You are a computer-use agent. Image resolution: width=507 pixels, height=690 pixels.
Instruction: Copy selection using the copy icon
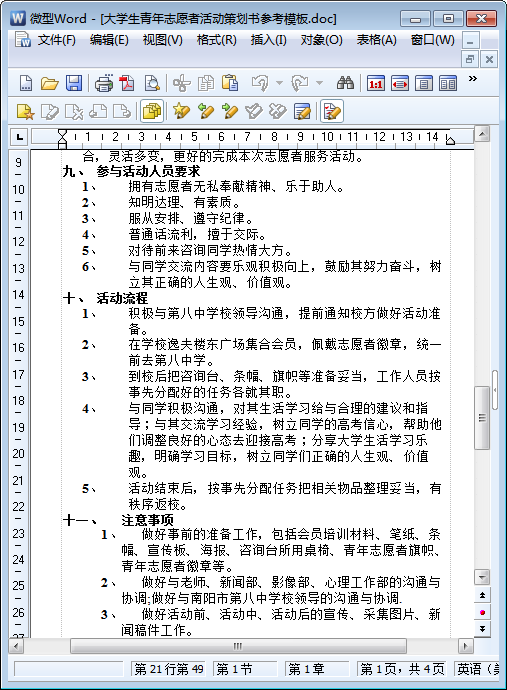(x=206, y=83)
